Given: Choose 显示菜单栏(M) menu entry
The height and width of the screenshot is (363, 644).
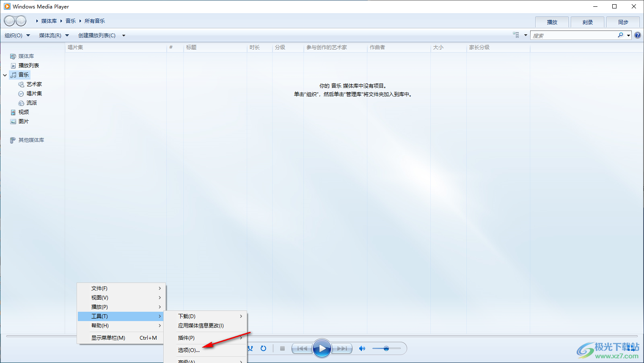Looking at the screenshot, I should coord(121,338).
